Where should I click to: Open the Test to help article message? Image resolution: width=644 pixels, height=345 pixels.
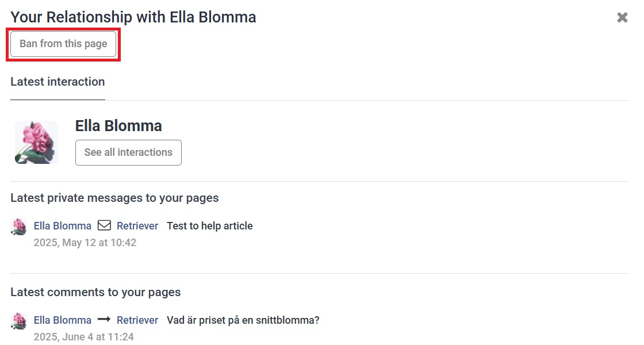tap(209, 226)
